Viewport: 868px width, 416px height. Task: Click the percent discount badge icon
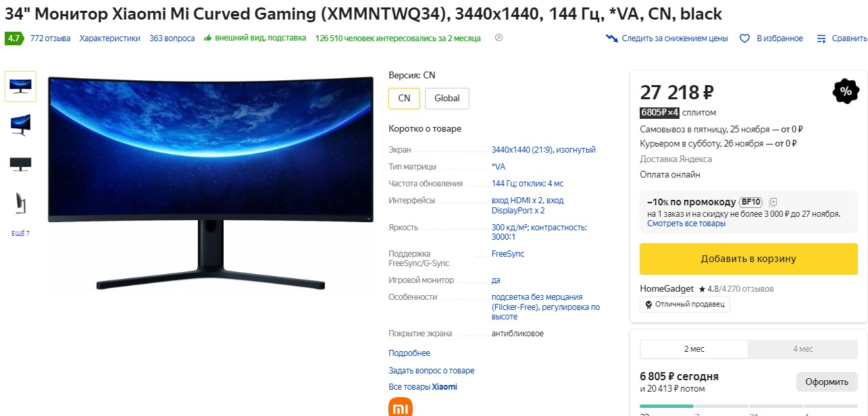point(846,91)
